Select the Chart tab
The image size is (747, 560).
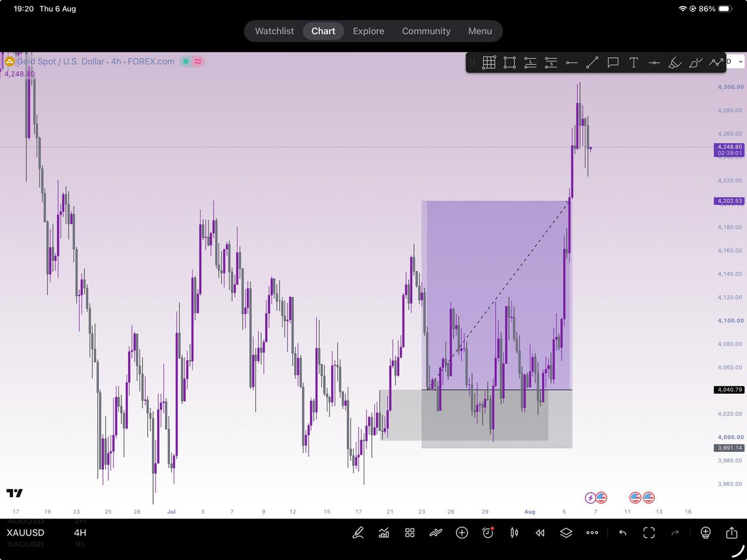323,31
